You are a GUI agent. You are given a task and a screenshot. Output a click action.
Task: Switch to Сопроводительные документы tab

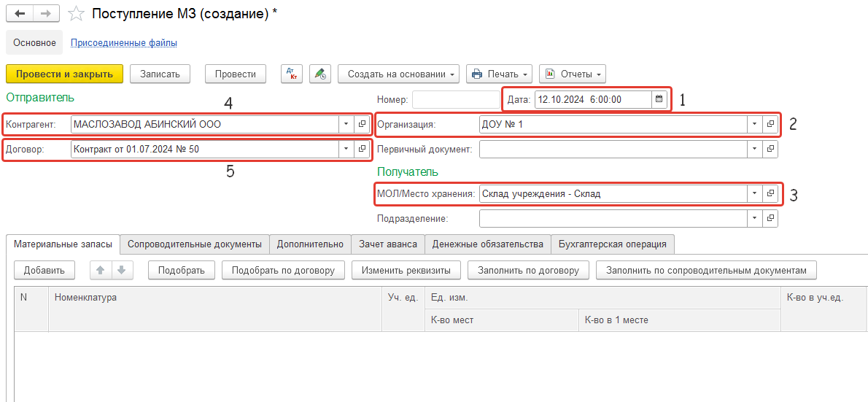point(195,244)
